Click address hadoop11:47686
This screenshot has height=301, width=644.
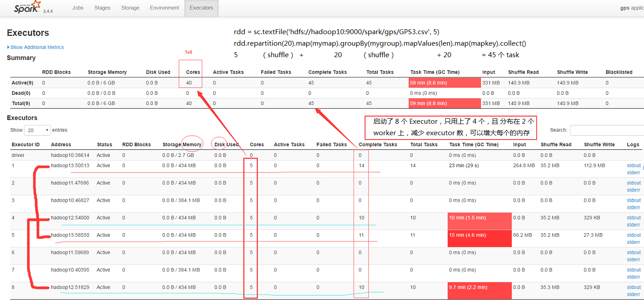click(x=70, y=183)
